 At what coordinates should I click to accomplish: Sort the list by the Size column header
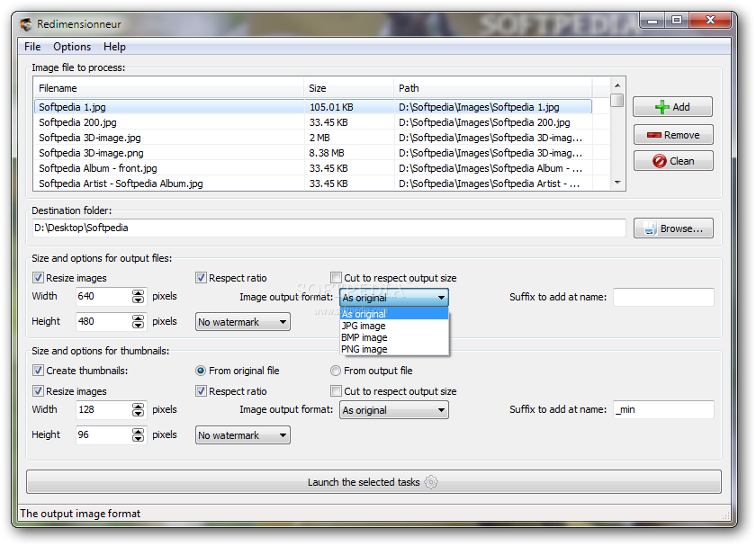pyautogui.click(x=349, y=88)
